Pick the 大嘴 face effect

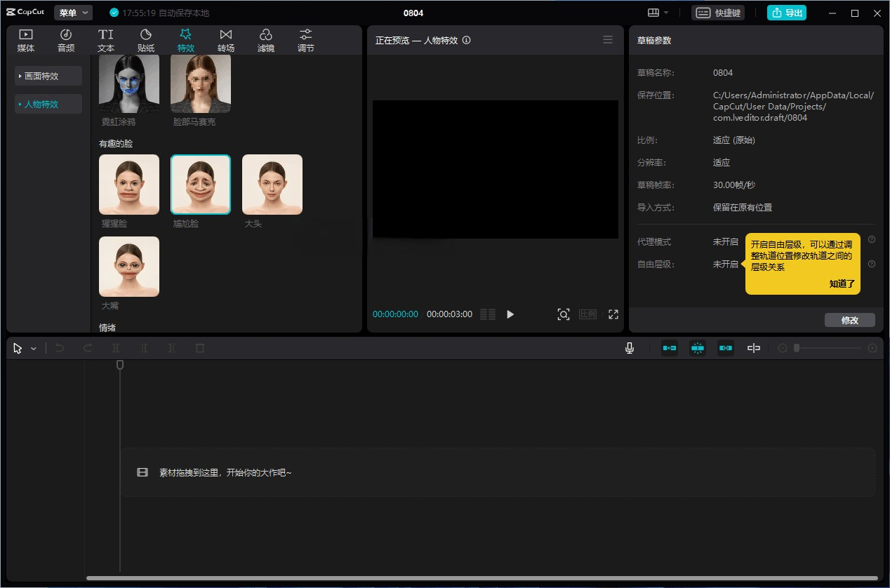(129, 267)
